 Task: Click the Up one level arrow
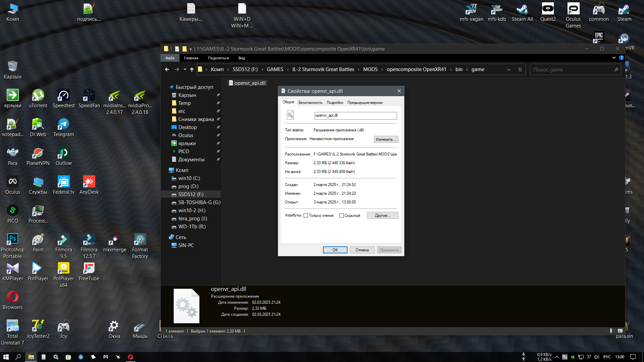(x=192, y=69)
